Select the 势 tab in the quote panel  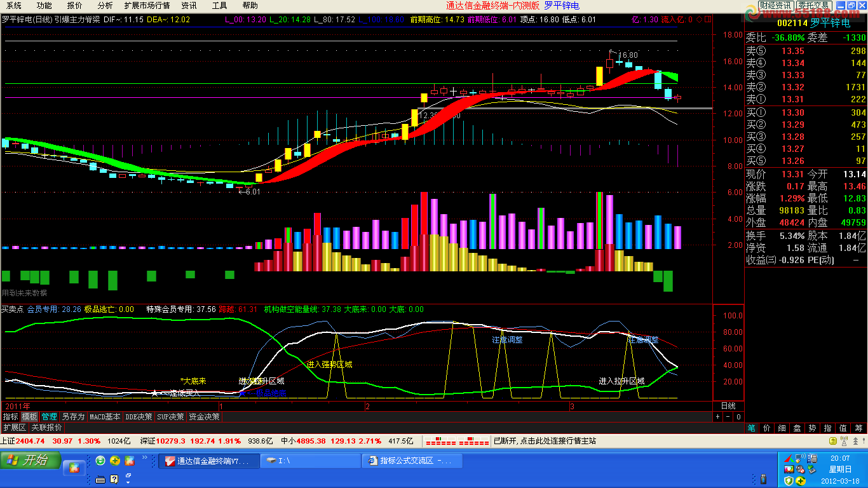(x=813, y=428)
